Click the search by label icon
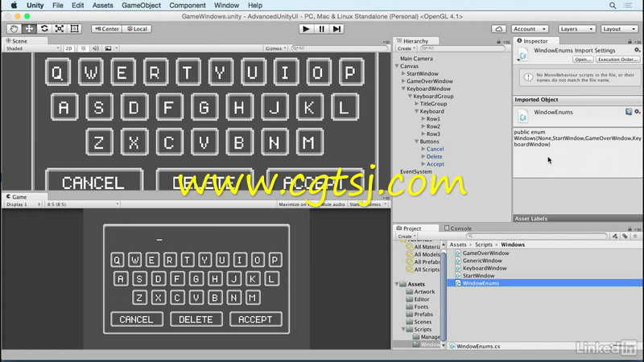This screenshot has height=362, width=644. tap(625, 237)
